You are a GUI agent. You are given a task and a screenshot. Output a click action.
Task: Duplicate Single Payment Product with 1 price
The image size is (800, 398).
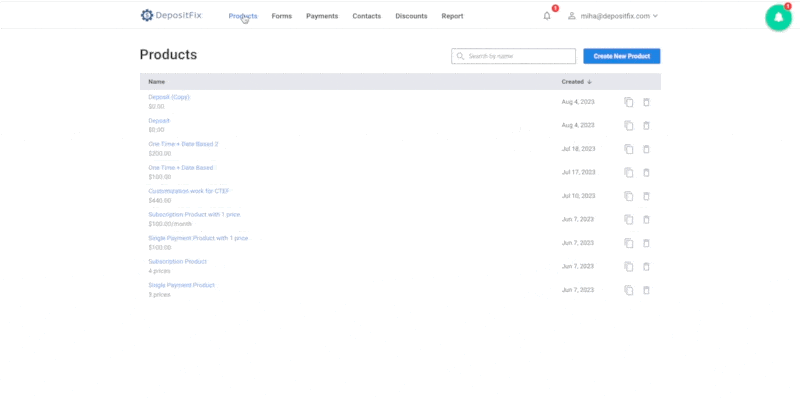point(629,243)
